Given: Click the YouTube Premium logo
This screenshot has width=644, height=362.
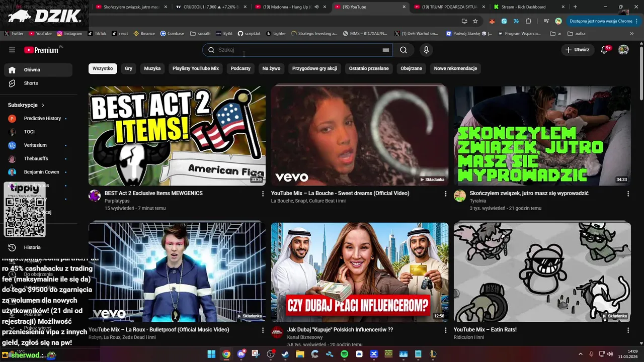Looking at the screenshot, I should 41,50.
